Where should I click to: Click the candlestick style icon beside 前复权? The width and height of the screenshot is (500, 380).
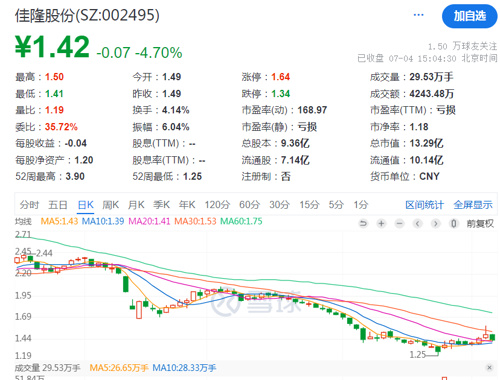click(453, 223)
